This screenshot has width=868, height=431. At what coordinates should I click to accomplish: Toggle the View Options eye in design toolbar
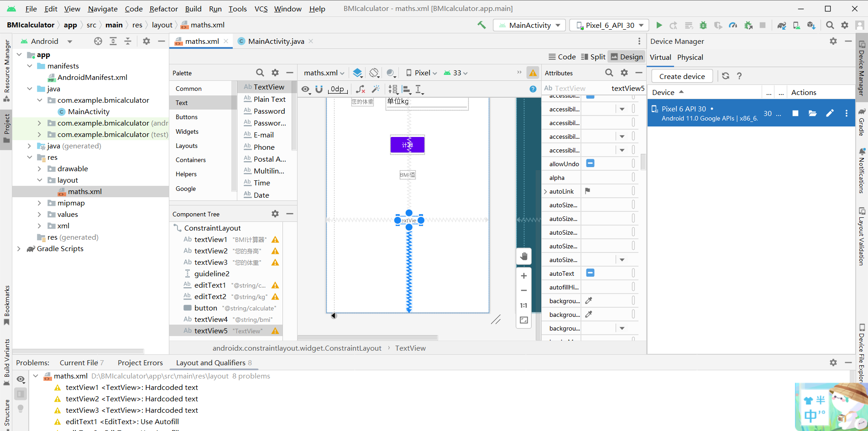coord(306,89)
